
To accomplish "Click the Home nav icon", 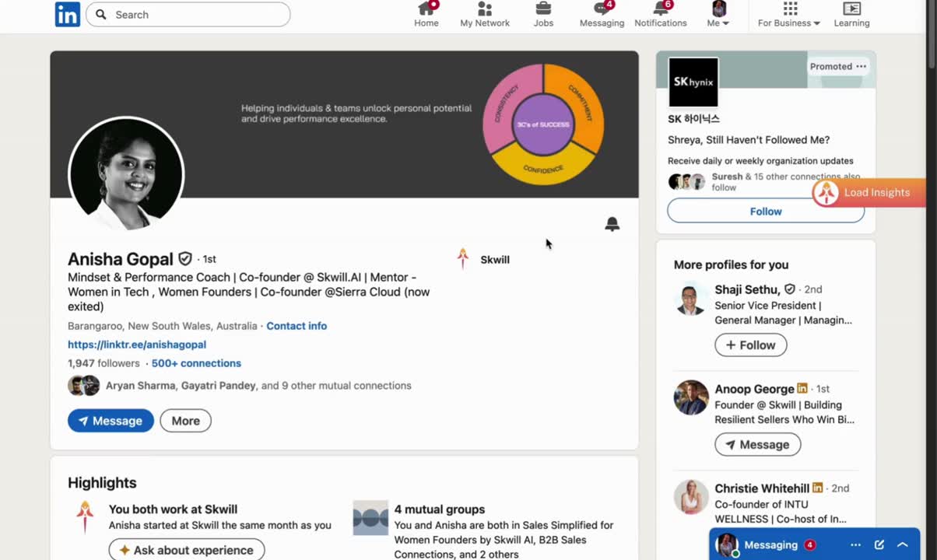I will click(x=426, y=15).
